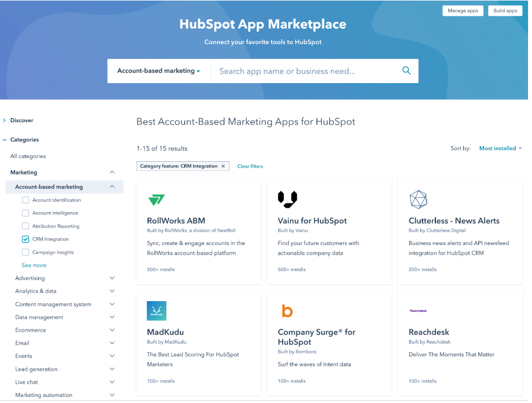
Task: Enable the Account Identification checkbox
Action: pos(25,200)
